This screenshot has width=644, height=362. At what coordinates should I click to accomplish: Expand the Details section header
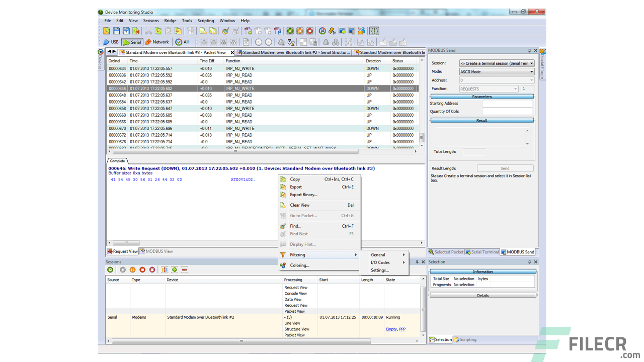482,295
